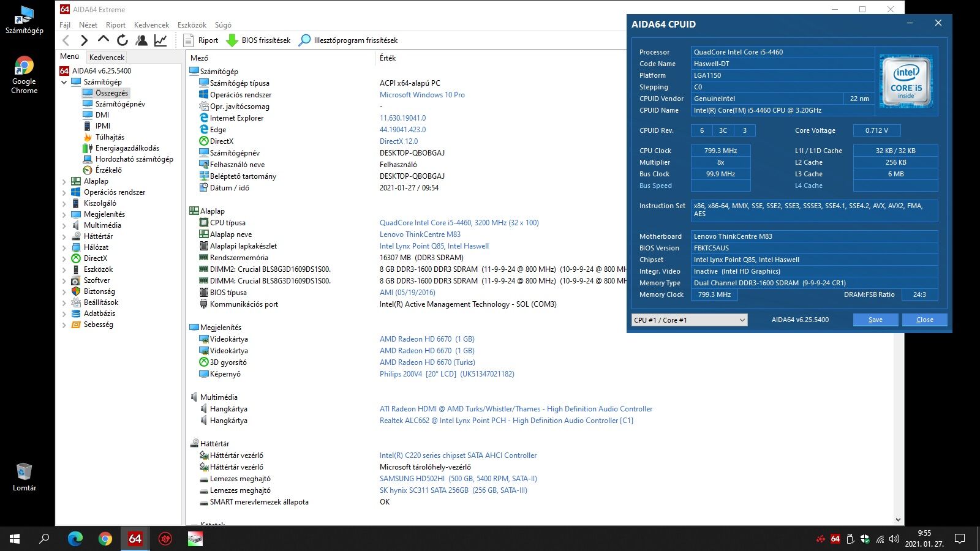Collapse the Számítógép tree node

click(x=64, y=82)
